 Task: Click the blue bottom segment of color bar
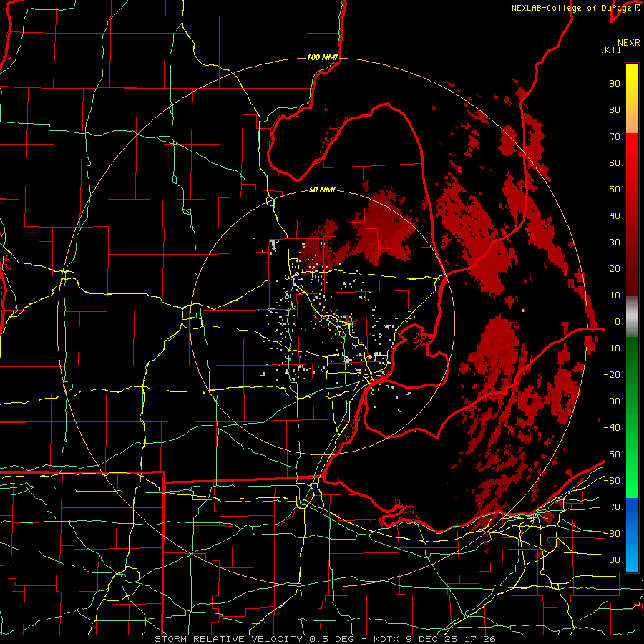[x=632, y=535]
